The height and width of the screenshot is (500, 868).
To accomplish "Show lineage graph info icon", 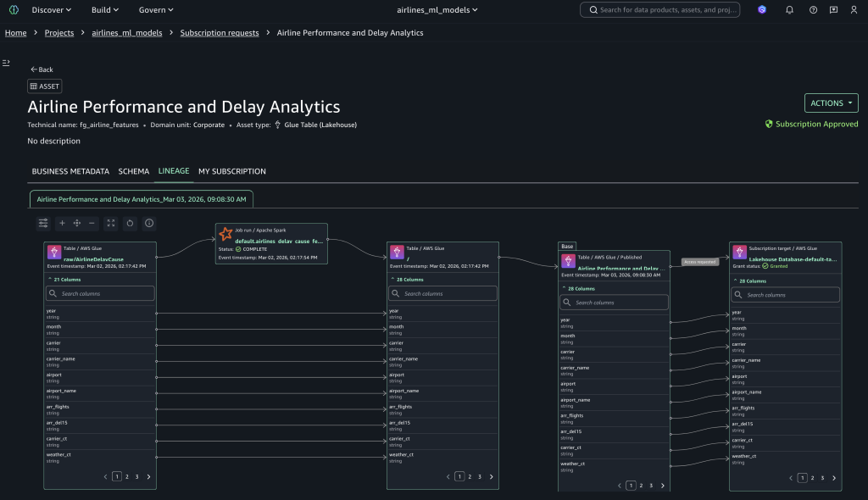I will coord(149,223).
